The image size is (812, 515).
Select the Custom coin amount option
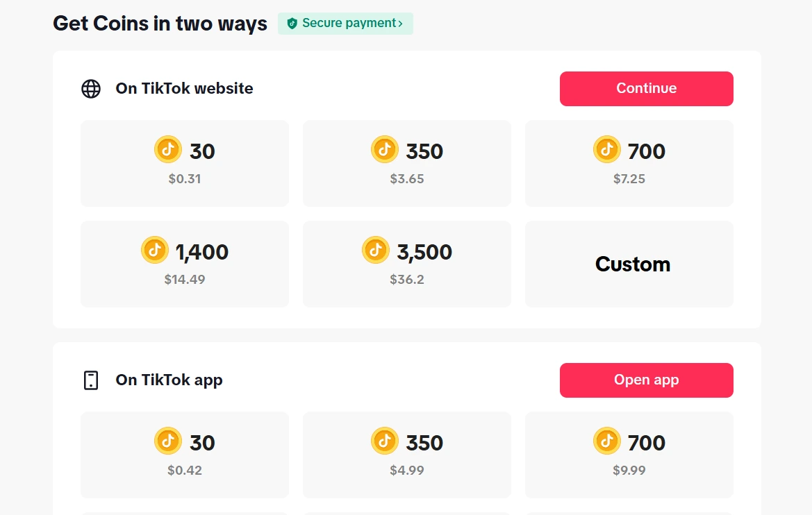point(629,264)
